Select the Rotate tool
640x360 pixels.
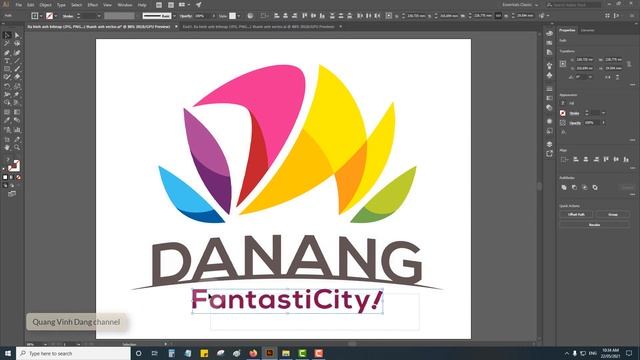coord(7,86)
